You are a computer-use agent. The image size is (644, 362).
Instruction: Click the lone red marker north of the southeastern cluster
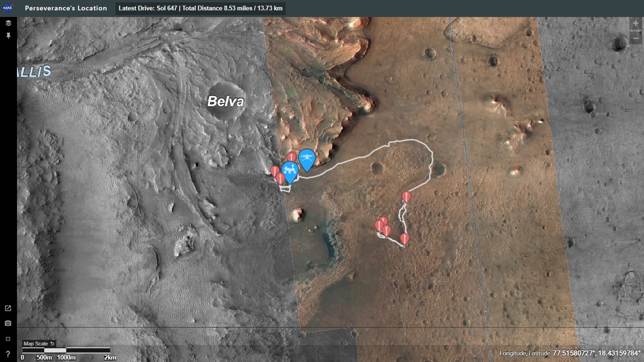[406, 197]
